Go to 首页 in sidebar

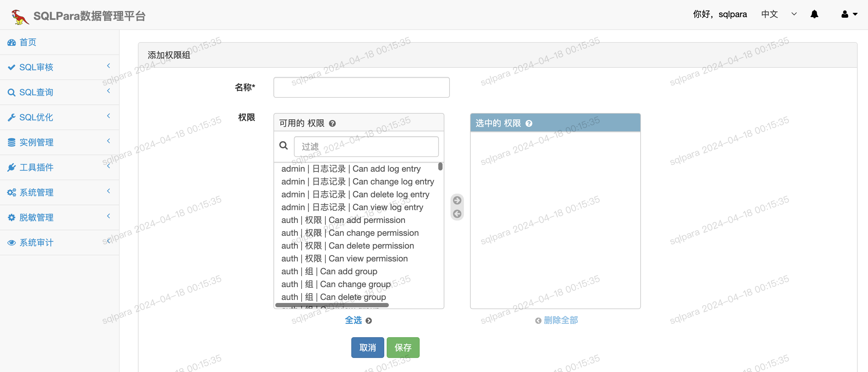[28, 42]
